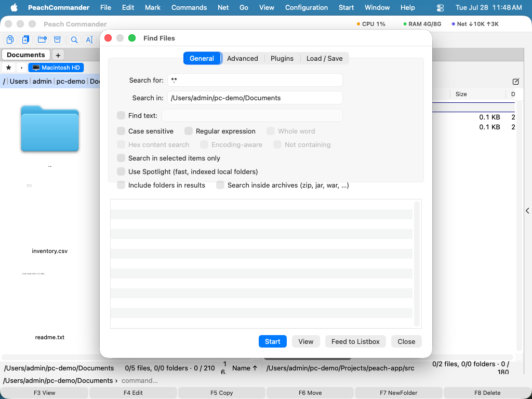
Task: Click the multi-rename text cursor icon
Action: 89,39
